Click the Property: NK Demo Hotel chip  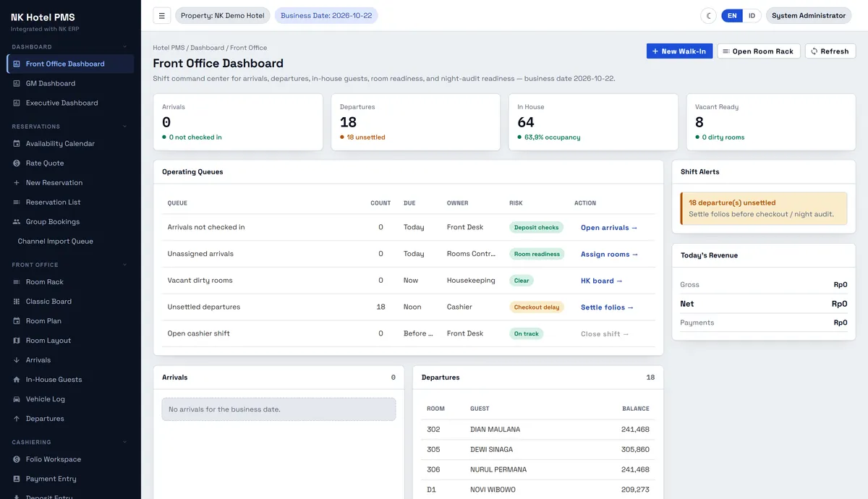point(223,15)
